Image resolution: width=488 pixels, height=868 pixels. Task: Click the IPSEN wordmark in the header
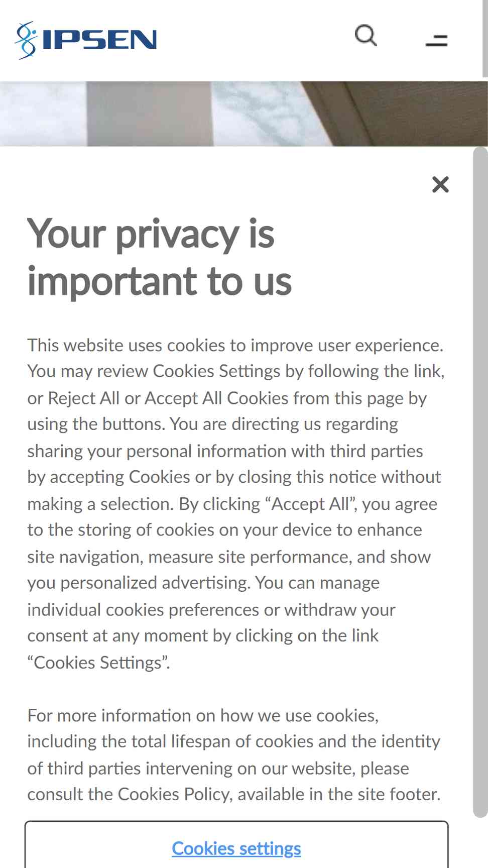pos(100,40)
